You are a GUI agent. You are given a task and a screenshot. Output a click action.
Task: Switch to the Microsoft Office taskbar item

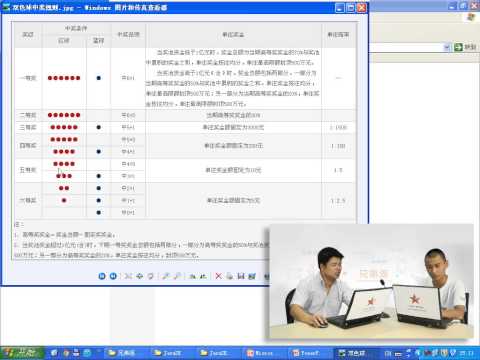[264, 353]
